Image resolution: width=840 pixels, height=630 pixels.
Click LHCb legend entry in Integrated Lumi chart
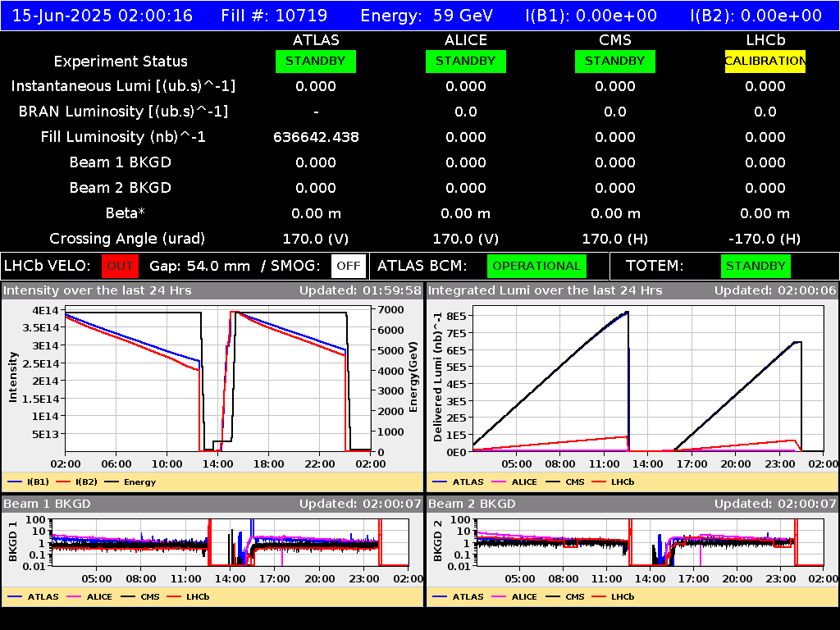coord(614,482)
